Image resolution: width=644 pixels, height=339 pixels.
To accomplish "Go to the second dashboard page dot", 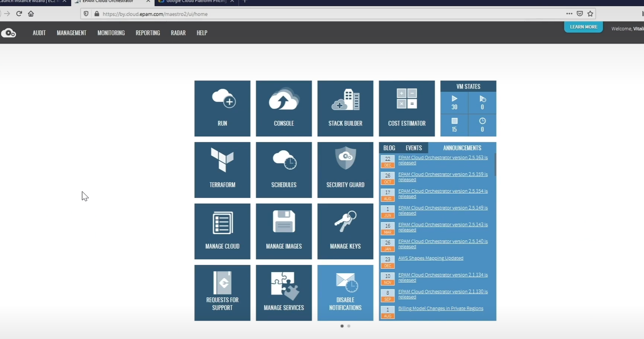I will [x=349, y=326].
